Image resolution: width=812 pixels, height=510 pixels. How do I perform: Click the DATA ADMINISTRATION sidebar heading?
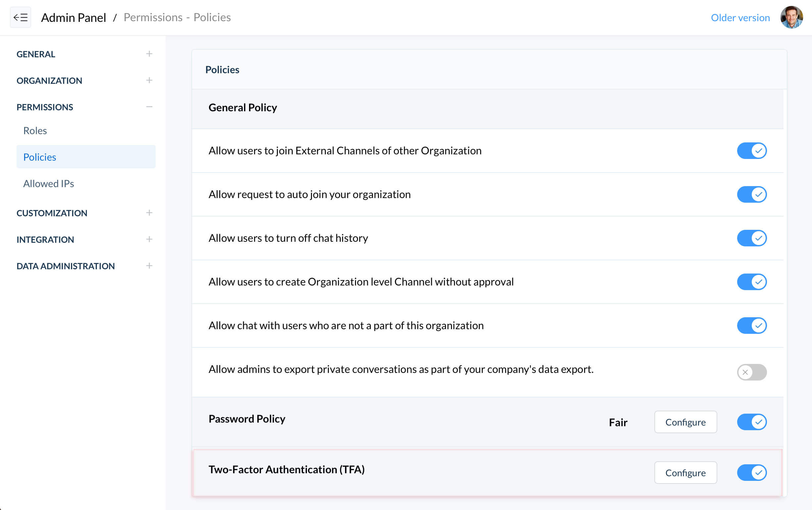click(66, 266)
